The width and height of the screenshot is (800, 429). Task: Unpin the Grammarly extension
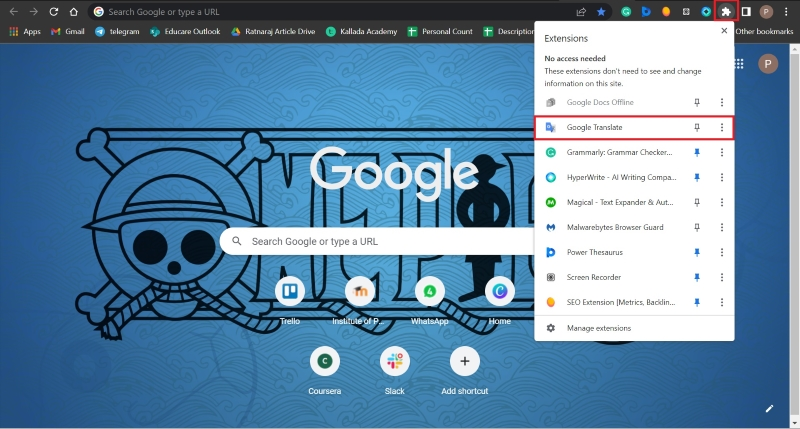pos(697,153)
